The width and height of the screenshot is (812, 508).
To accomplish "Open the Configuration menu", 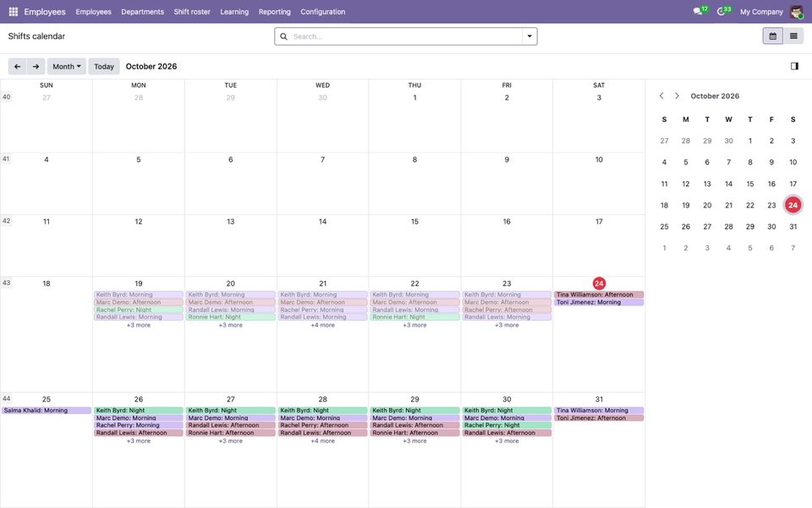I will tap(322, 11).
